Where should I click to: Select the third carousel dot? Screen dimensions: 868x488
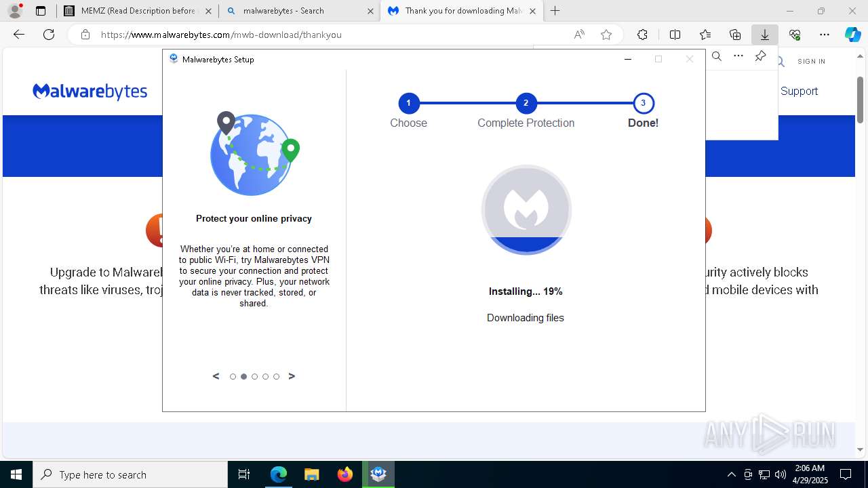click(254, 377)
